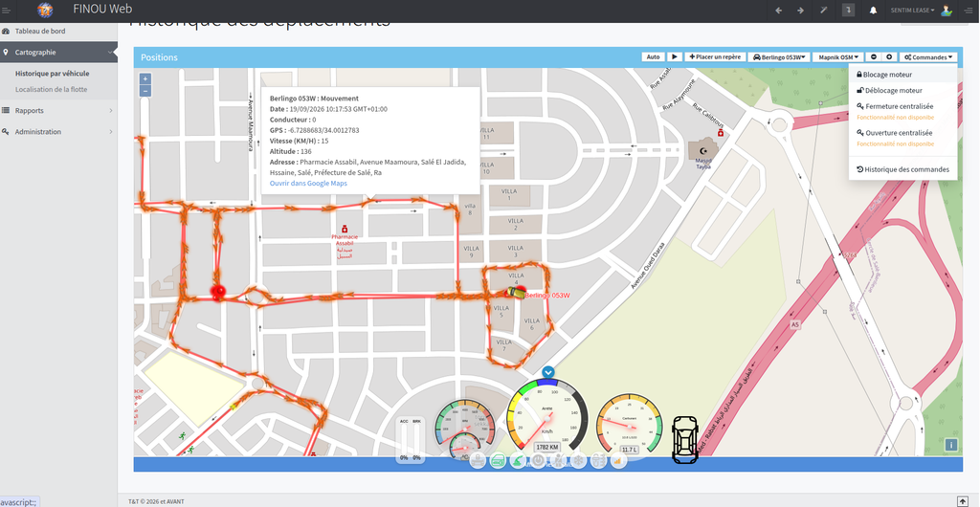This screenshot has width=980, height=507.
Task: Click the 'T&T © 2026 et AVANT' footer text
Action: (156, 501)
